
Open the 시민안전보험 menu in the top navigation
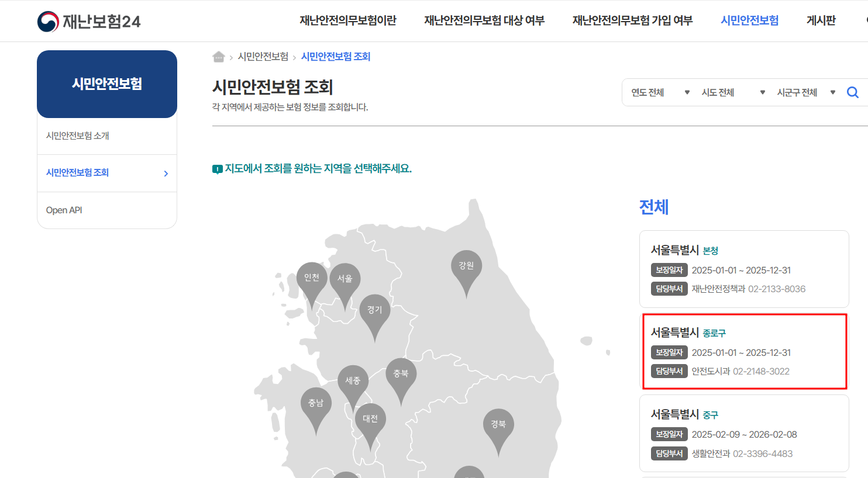[749, 20]
